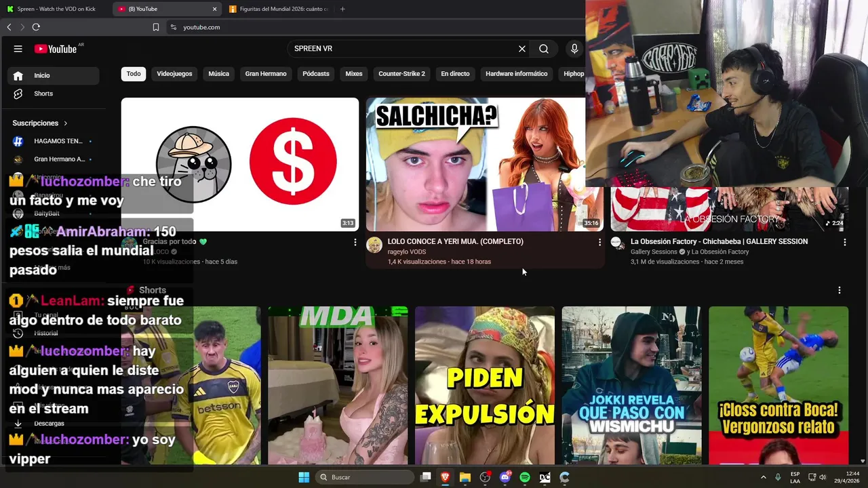Open Discord from the taskbar
This screenshot has height=488, width=868.
point(505,477)
